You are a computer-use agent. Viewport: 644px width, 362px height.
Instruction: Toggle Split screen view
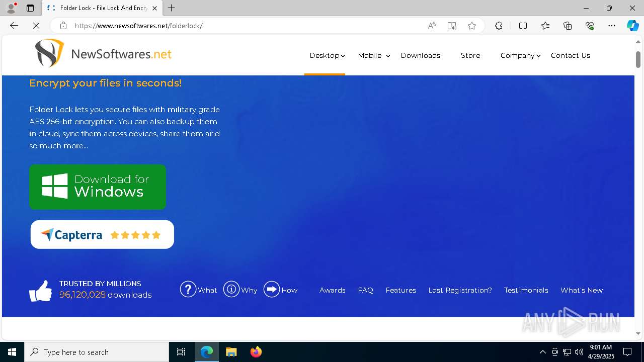coord(523,26)
